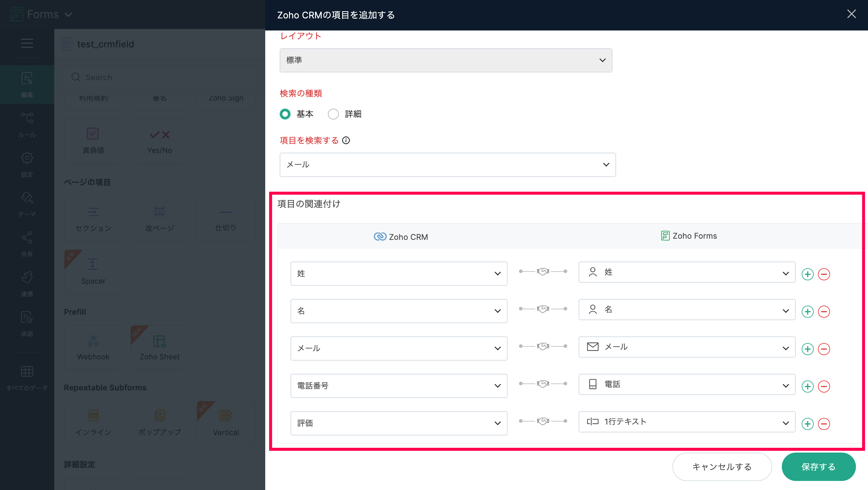Select the 詳細 search type radio
Image resolution: width=868 pixels, height=490 pixels.
point(333,114)
